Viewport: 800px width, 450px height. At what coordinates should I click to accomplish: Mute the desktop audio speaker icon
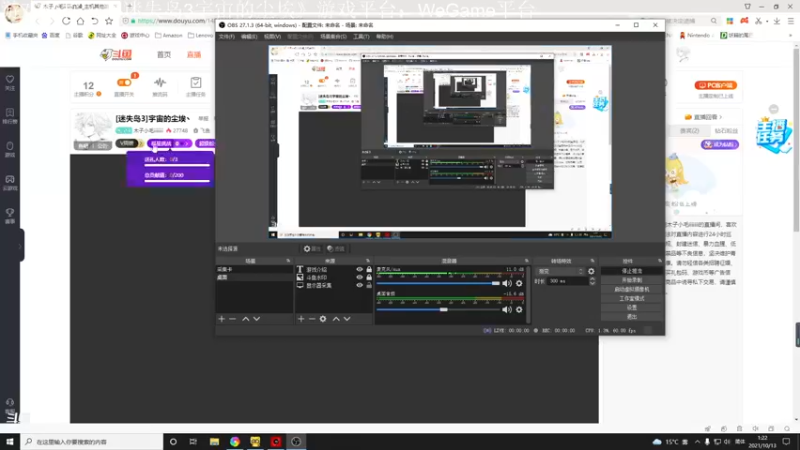click(x=507, y=310)
